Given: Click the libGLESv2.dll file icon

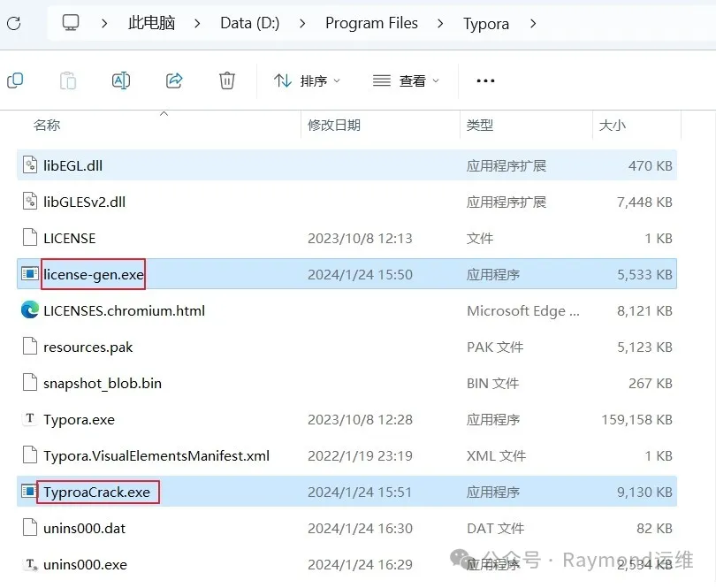Looking at the screenshot, I should click(30, 201).
